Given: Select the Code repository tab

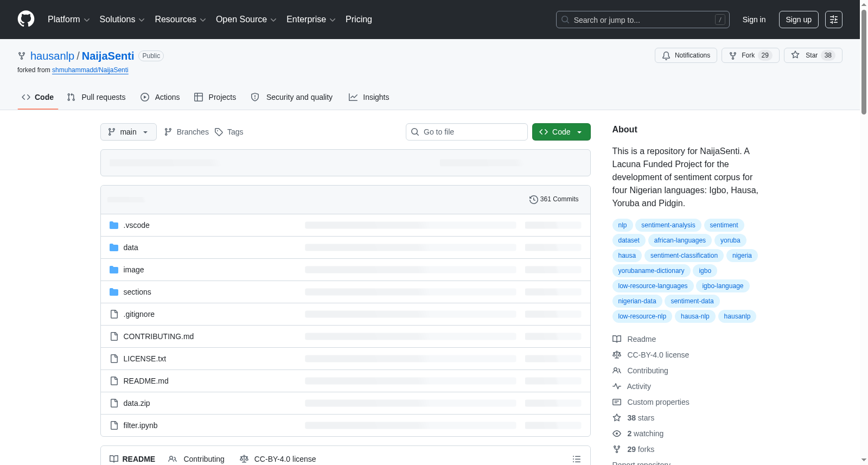Looking at the screenshot, I should point(38,97).
